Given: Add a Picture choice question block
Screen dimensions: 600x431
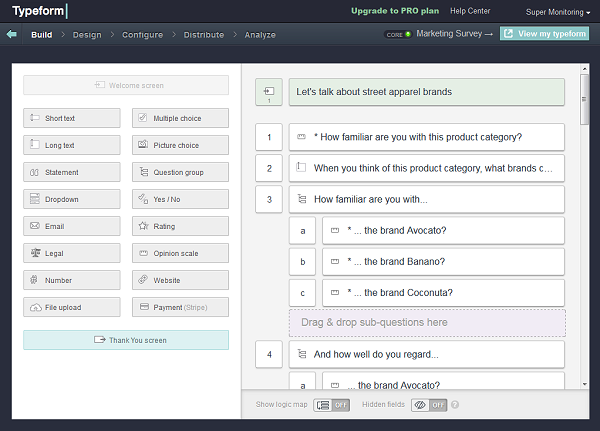Looking at the screenshot, I should (x=180, y=145).
